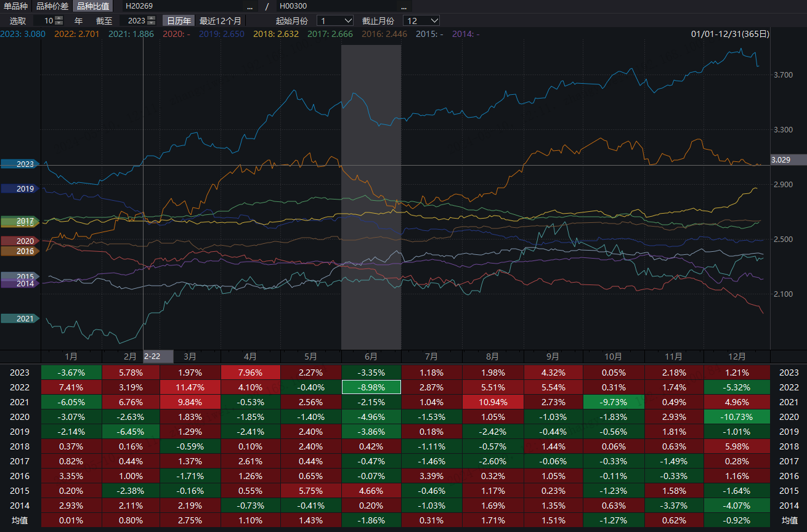Image resolution: width=807 pixels, height=532 pixels.
Task: Click the 2021 series arrow marker
Action: click(x=20, y=319)
